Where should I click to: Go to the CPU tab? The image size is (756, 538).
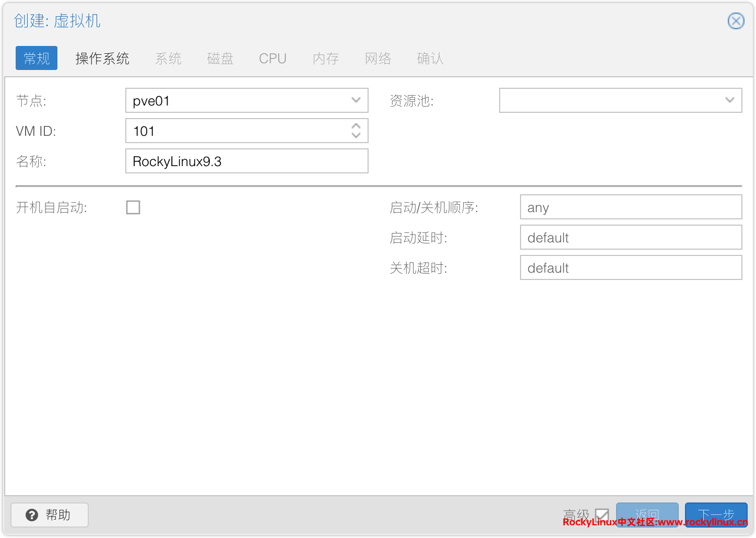pyautogui.click(x=273, y=58)
